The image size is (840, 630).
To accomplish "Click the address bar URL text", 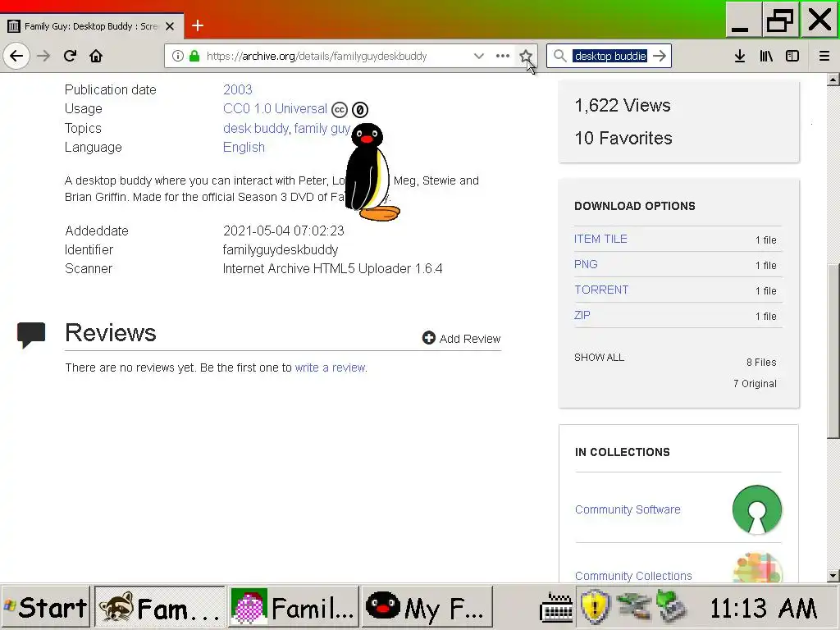I will [x=317, y=56].
